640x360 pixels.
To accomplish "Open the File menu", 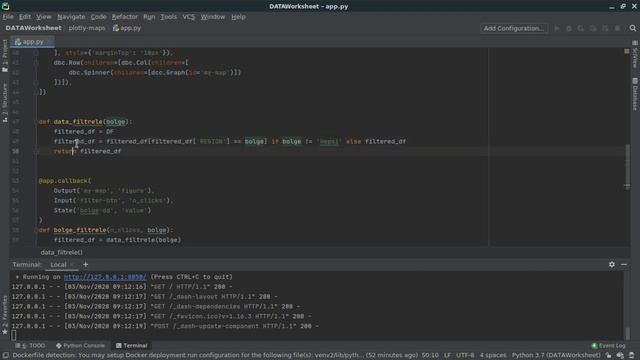I will pos(8,17).
